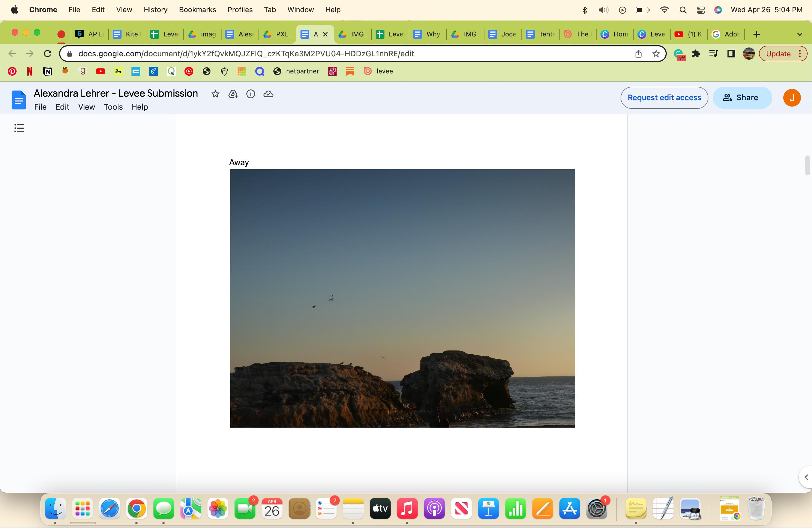Screen dimensions: 812x528
Task: Expand the side panel arrow at right edge
Action: [x=806, y=477]
